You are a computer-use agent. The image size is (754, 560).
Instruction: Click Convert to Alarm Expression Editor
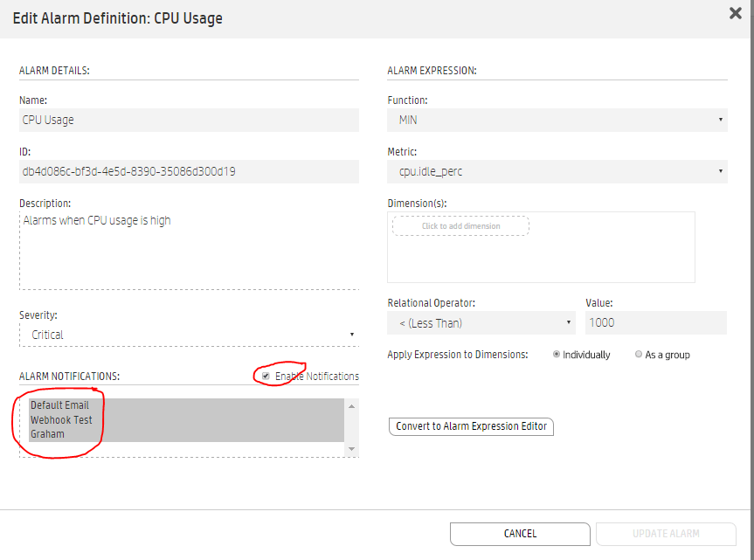tap(471, 426)
